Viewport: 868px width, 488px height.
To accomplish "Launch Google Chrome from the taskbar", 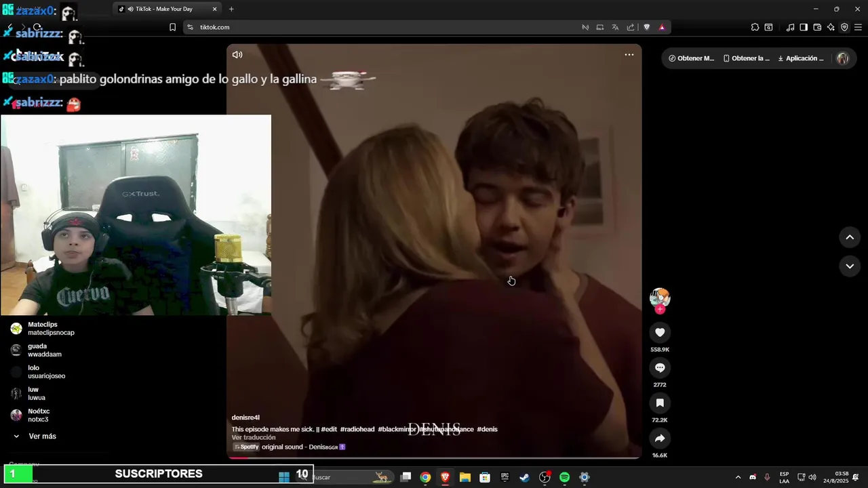I will coord(425,477).
